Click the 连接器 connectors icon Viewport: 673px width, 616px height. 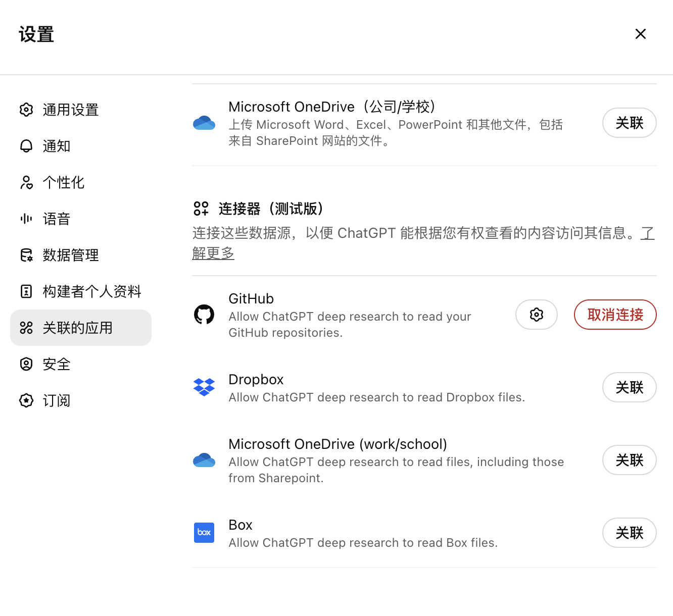(201, 209)
